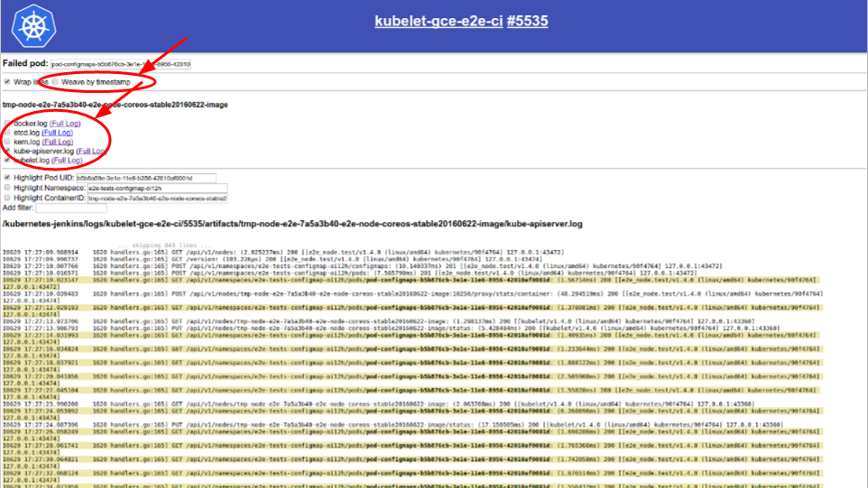Check the docker.log checkbox

7,123
